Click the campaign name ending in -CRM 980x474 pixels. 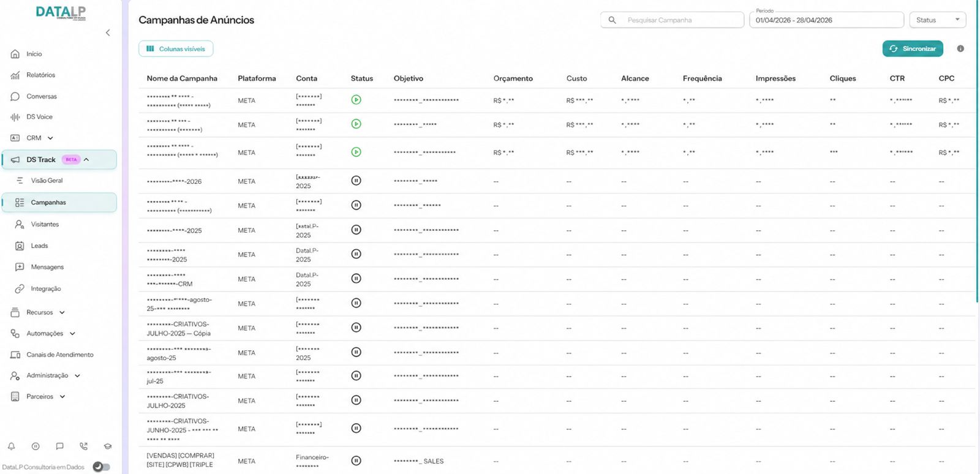(x=170, y=280)
